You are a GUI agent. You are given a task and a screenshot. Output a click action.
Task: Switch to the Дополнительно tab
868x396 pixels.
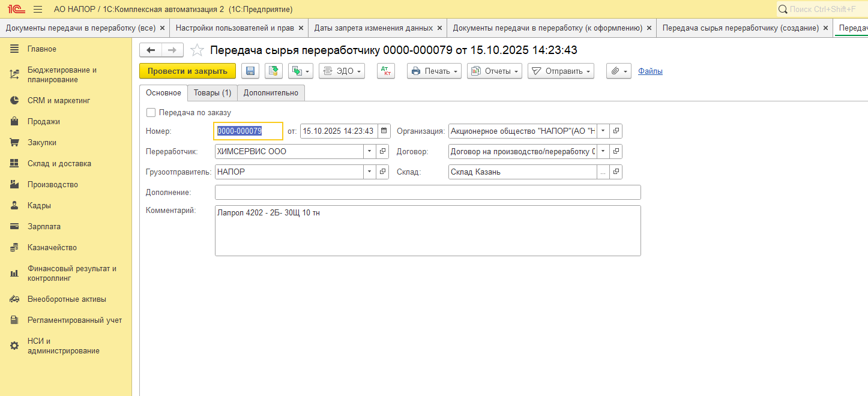point(271,93)
